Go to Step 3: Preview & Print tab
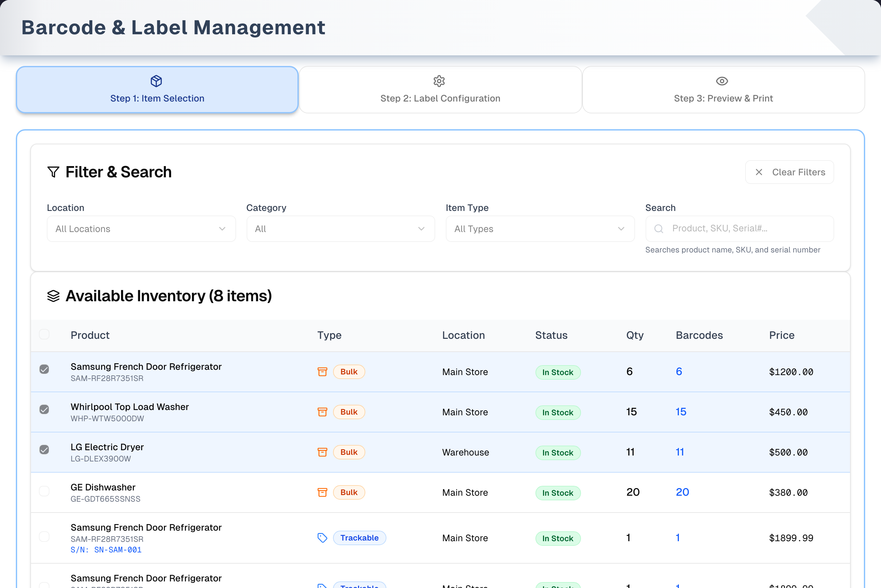 pyautogui.click(x=723, y=90)
